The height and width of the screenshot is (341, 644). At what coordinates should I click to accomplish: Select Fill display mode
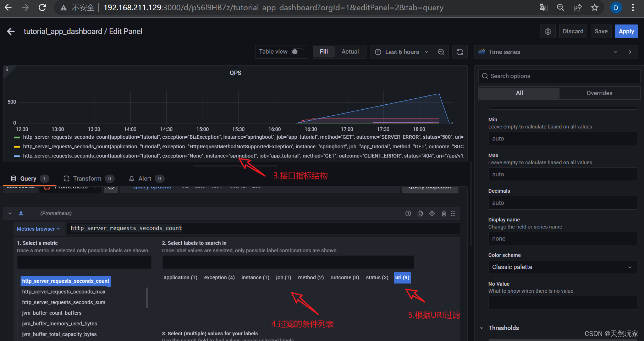pos(324,52)
